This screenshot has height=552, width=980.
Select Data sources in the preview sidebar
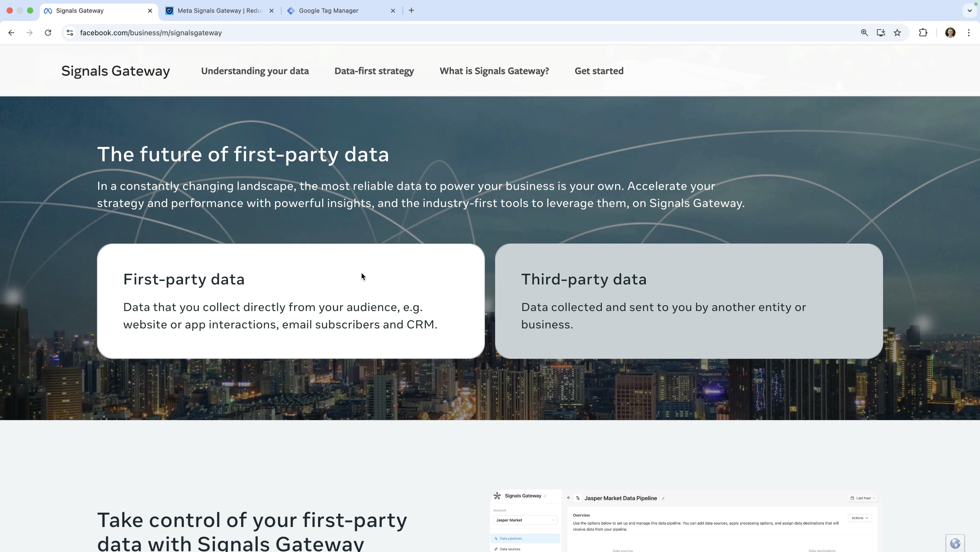pyautogui.click(x=510, y=549)
